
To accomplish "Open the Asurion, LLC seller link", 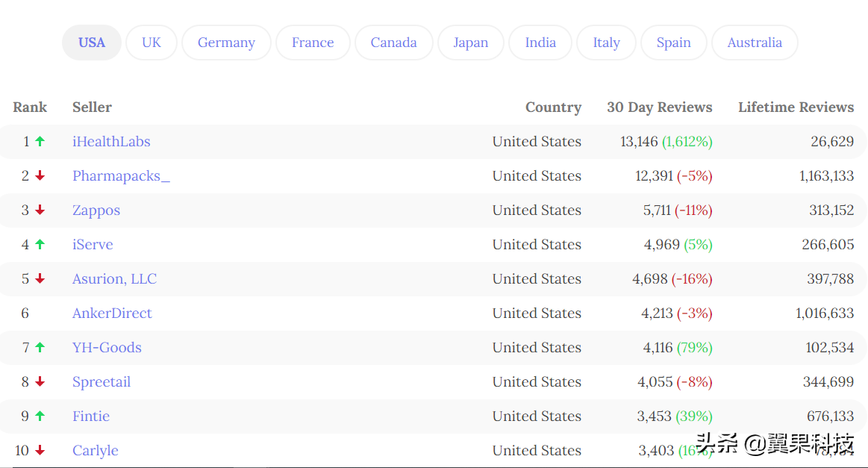I will coord(115,279).
